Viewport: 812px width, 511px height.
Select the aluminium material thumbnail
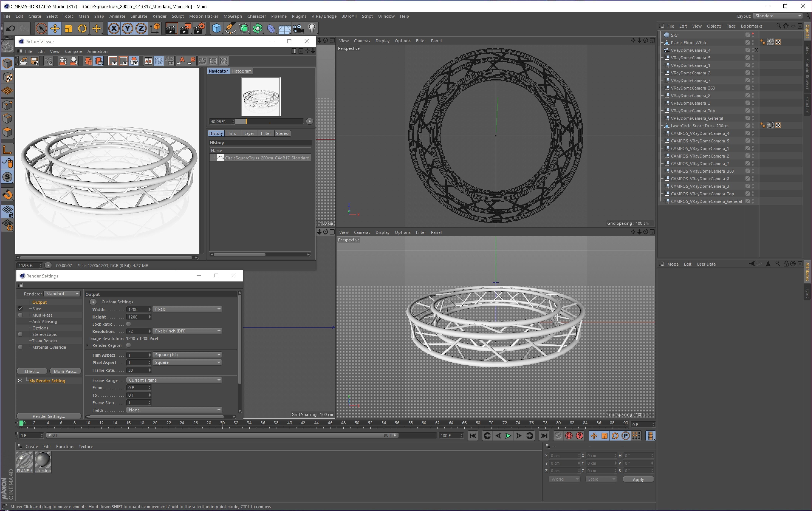(x=43, y=462)
